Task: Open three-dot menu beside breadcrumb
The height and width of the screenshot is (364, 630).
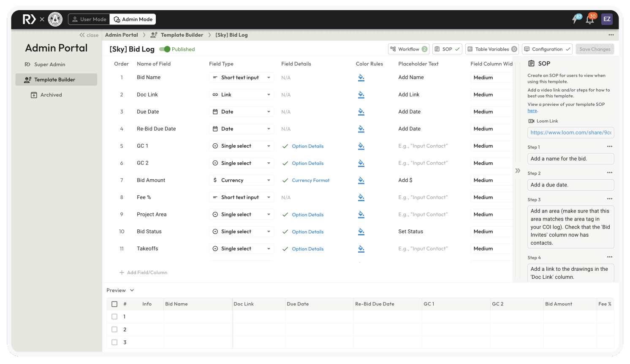Action: pos(611,35)
